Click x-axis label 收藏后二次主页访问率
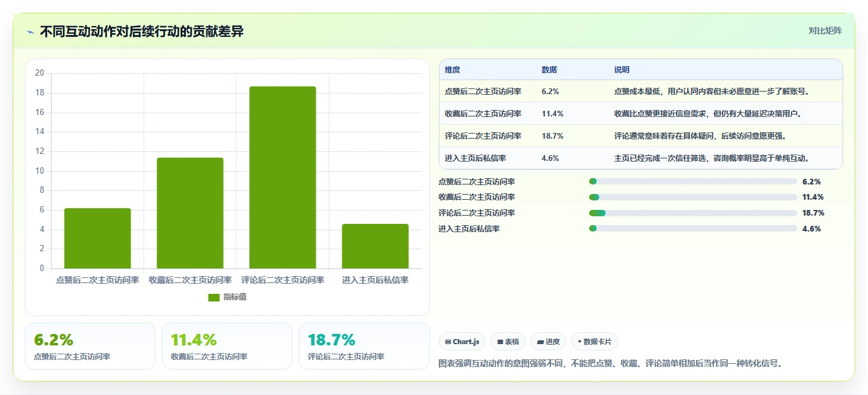Viewport: 868px width, 395px height. (x=190, y=280)
